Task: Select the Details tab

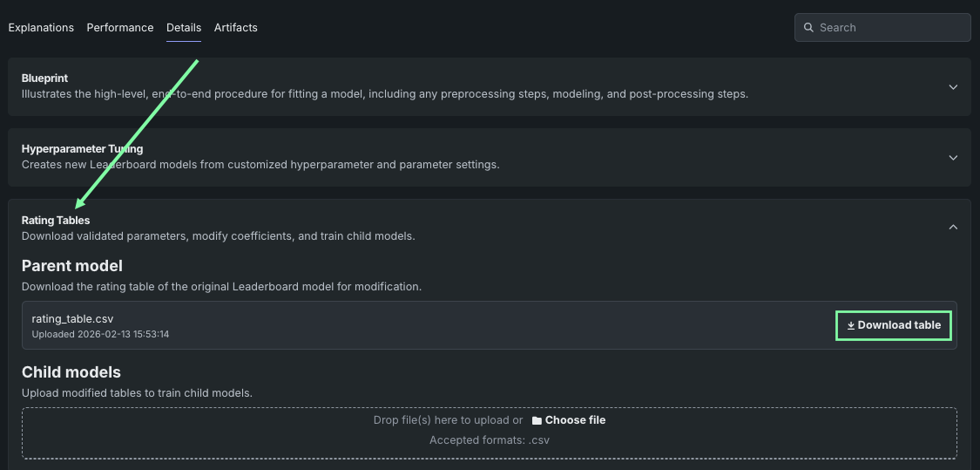Action: coord(184,28)
